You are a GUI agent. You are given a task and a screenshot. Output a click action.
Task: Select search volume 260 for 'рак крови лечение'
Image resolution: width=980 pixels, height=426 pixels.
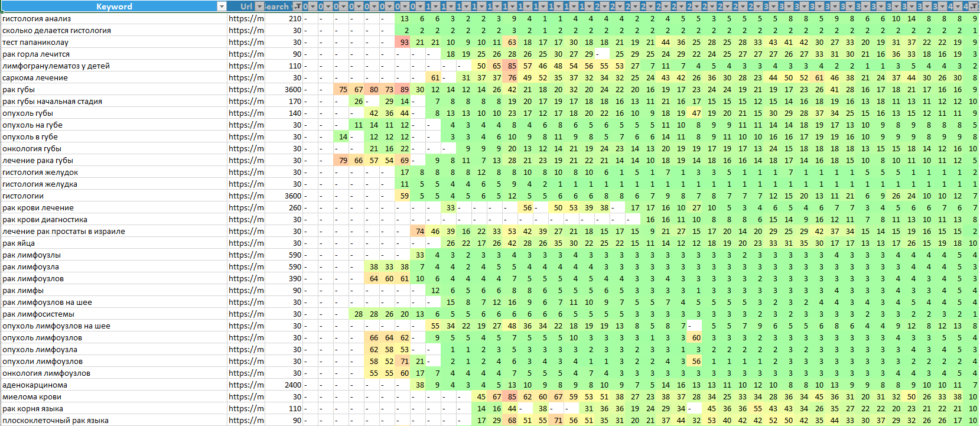[x=295, y=207]
